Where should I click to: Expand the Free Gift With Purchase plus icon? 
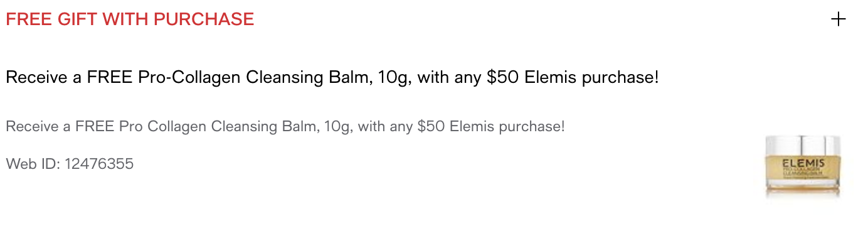(x=838, y=19)
